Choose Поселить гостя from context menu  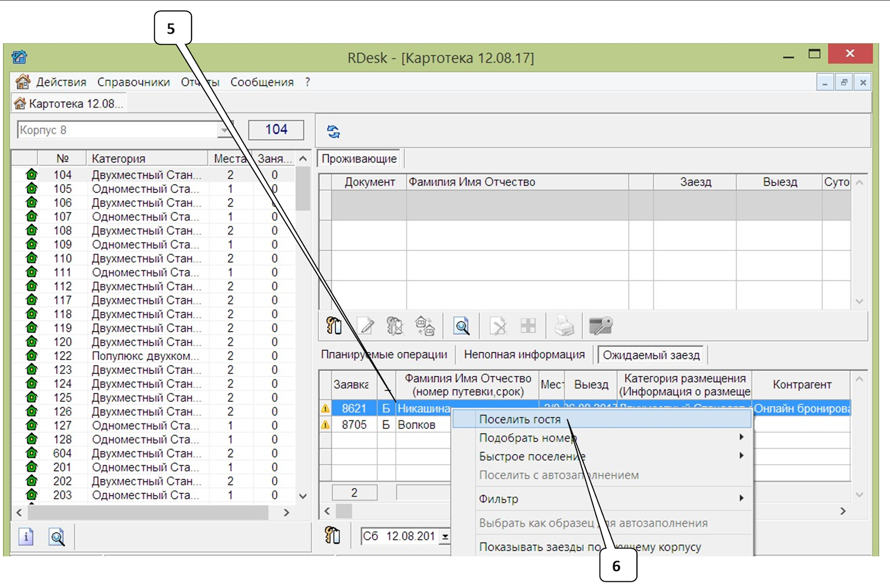520,419
